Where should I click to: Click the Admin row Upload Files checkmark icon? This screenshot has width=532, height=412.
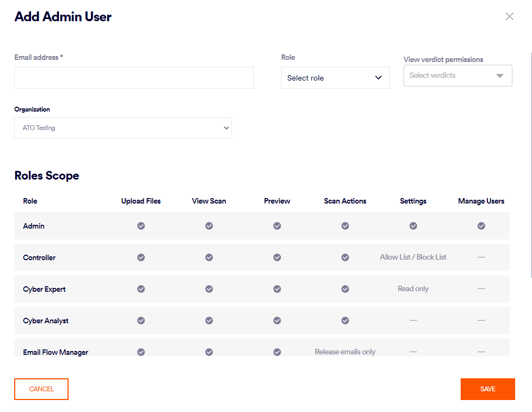tap(141, 226)
